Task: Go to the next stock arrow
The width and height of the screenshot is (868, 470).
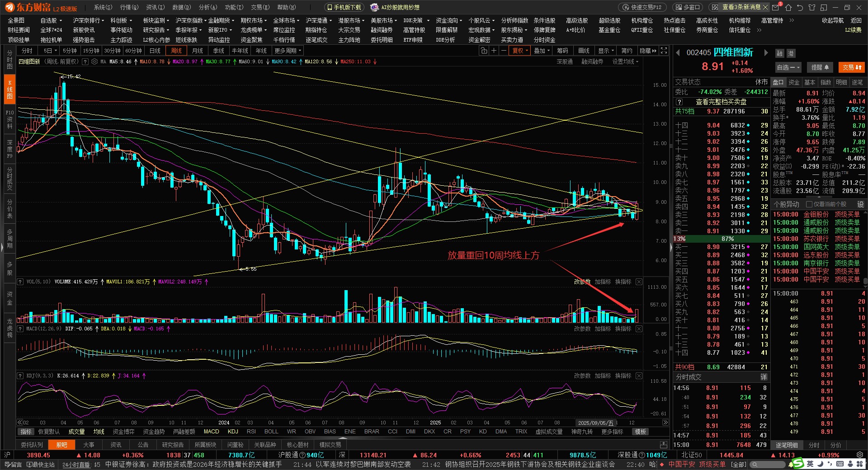Action: (x=766, y=53)
